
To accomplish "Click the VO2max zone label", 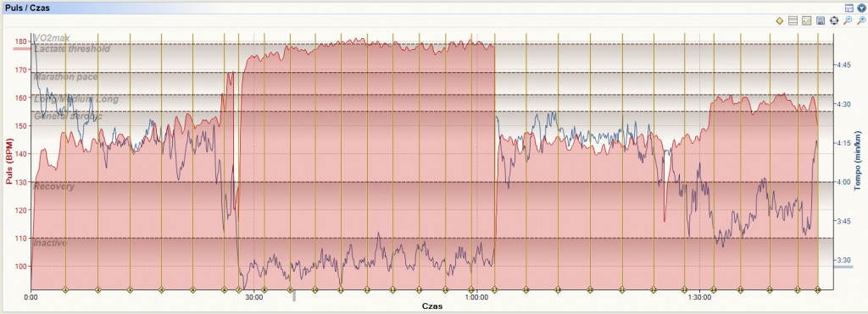I will click(52, 37).
